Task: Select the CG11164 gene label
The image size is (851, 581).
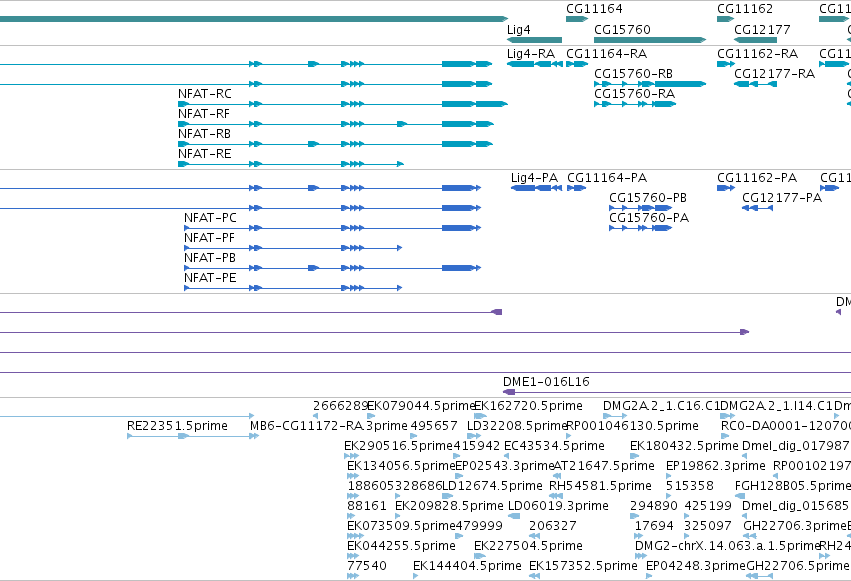Action: 594,9
